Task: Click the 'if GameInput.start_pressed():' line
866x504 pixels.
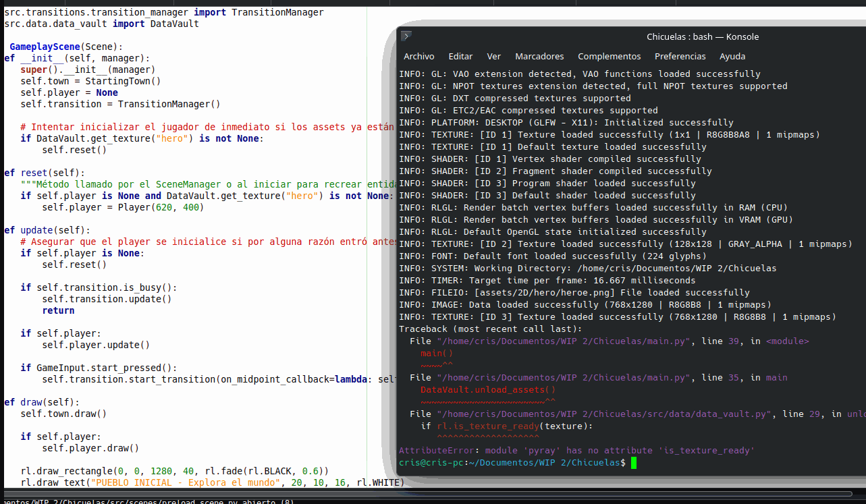Action: point(99,368)
